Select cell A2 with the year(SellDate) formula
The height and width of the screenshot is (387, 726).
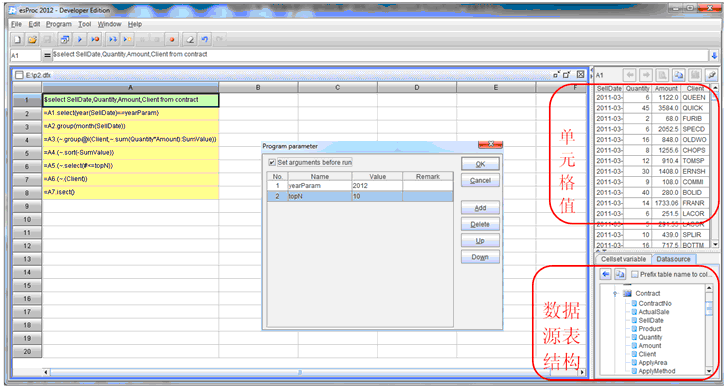click(x=130, y=113)
